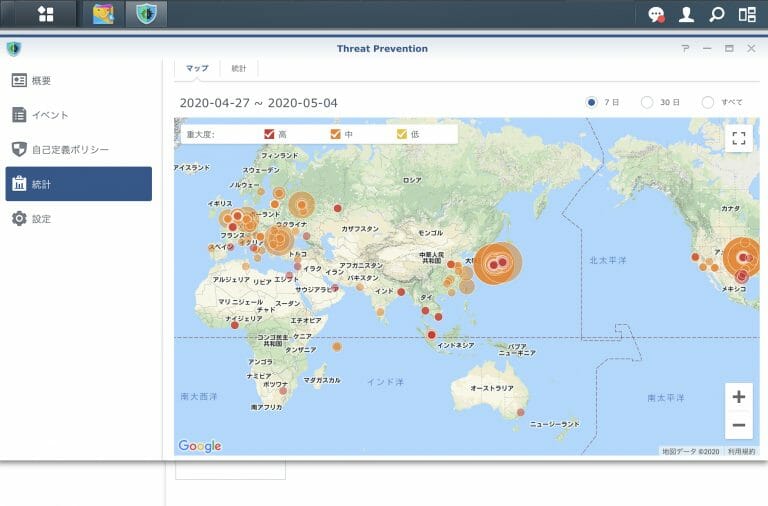This screenshot has height=506, width=768.
Task: Click the large threat circle over USA
Action: click(x=743, y=258)
